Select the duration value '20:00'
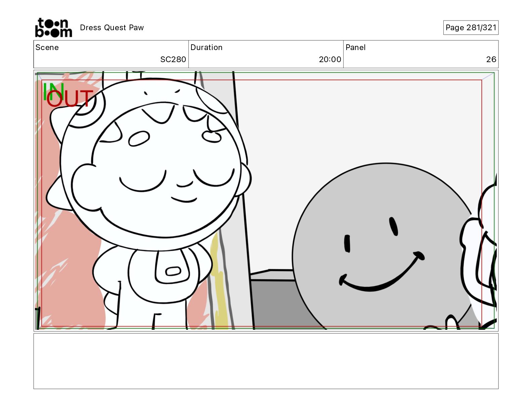Viewport: 532px width, 411px height. (x=330, y=59)
